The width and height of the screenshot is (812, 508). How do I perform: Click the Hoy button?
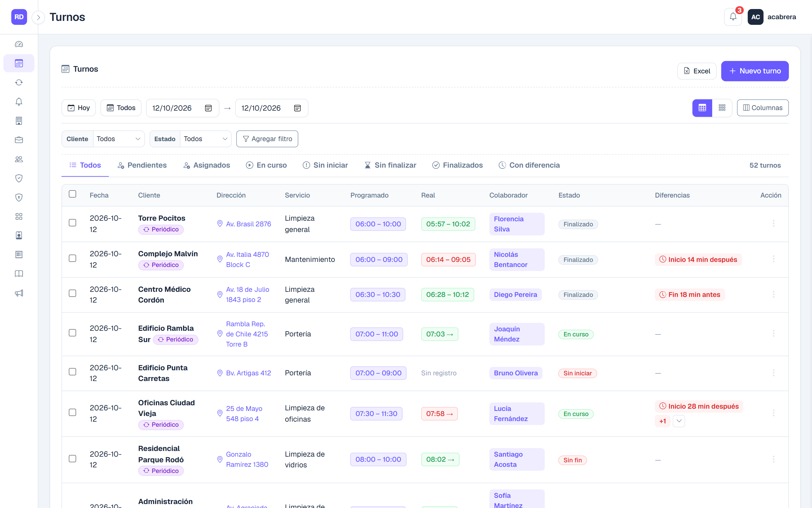click(78, 108)
